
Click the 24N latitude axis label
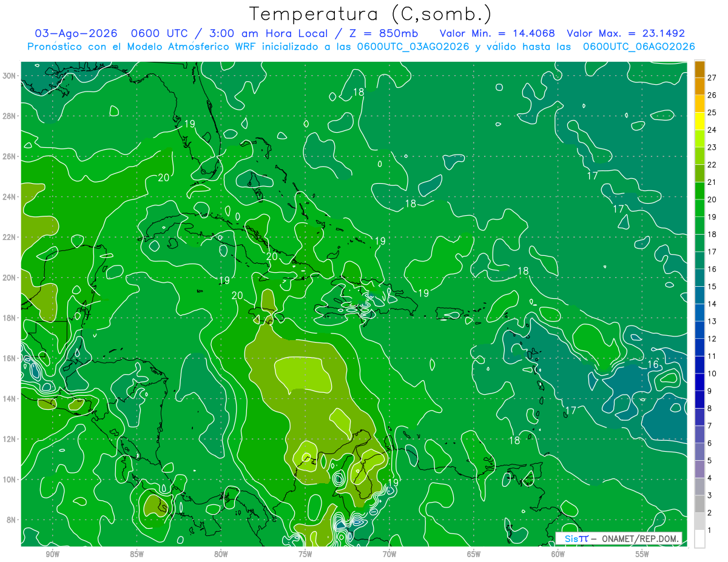(9, 196)
